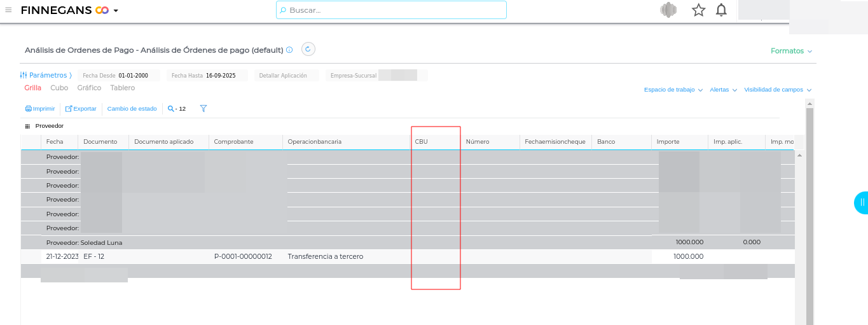Screen dimensions: 868x325
Task: Click the info icon next to report title
Action: click(289, 50)
